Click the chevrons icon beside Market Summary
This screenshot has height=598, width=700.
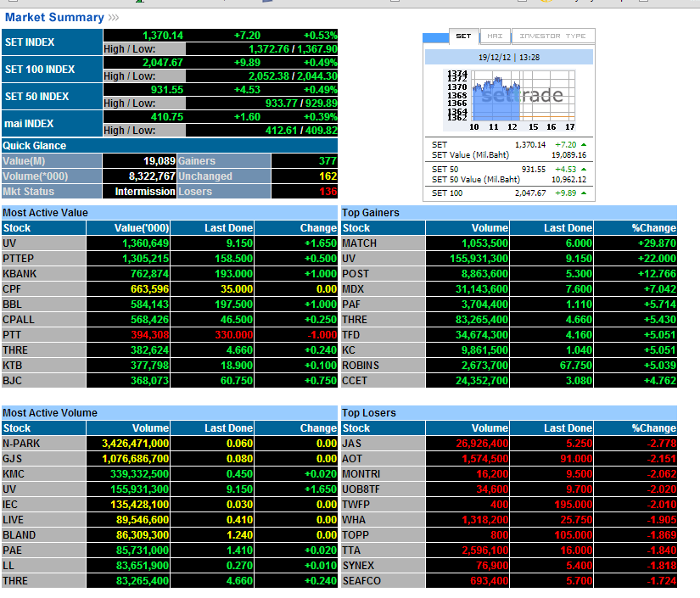[114, 18]
